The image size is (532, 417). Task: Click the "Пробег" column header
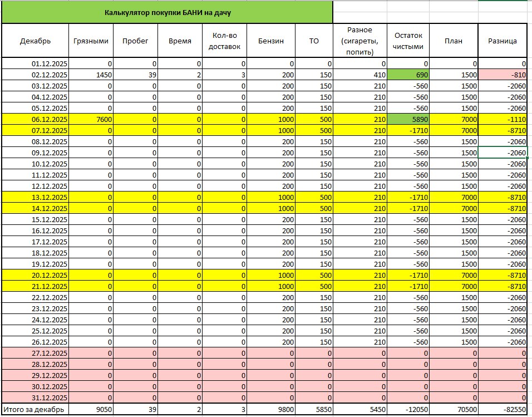click(x=136, y=41)
